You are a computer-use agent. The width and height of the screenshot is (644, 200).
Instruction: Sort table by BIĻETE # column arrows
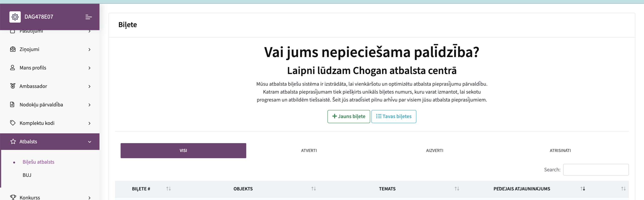point(169,189)
